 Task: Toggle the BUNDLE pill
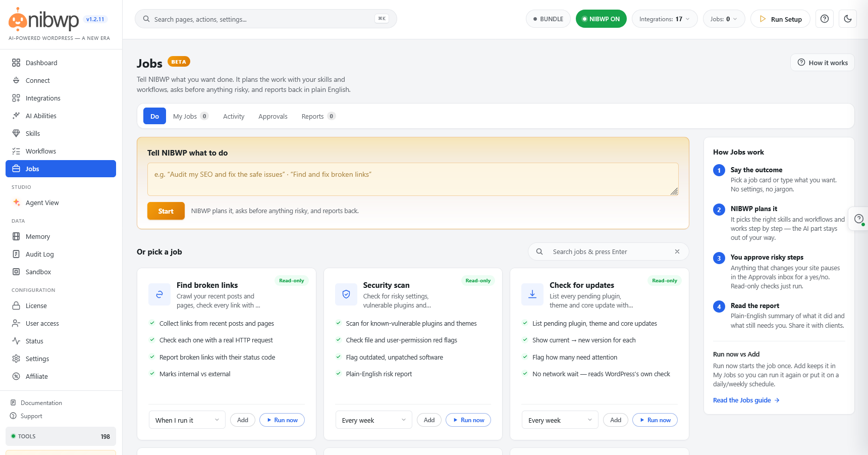pyautogui.click(x=548, y=19)
